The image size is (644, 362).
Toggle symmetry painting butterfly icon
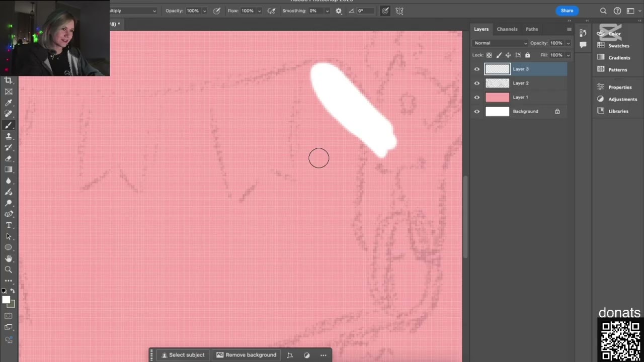click(x=399, y=11)
